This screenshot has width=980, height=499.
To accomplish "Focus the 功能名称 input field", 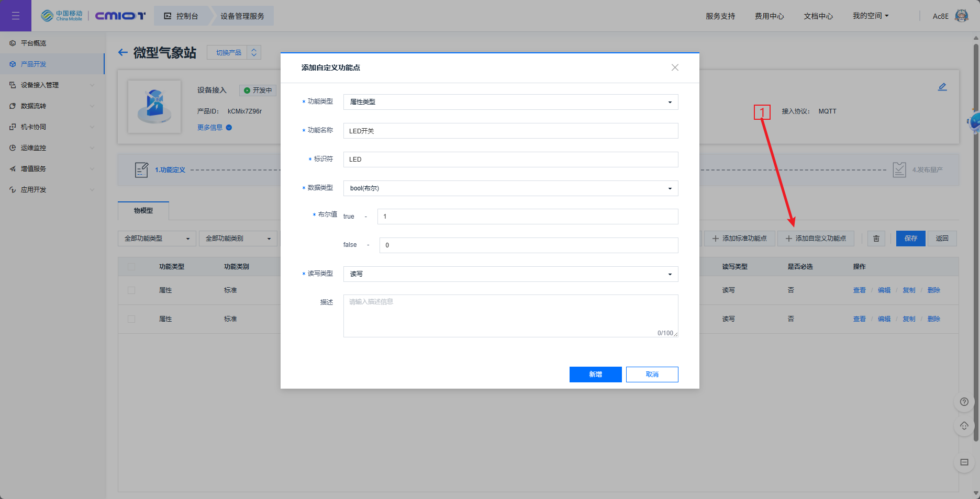I will coord(510,131).
